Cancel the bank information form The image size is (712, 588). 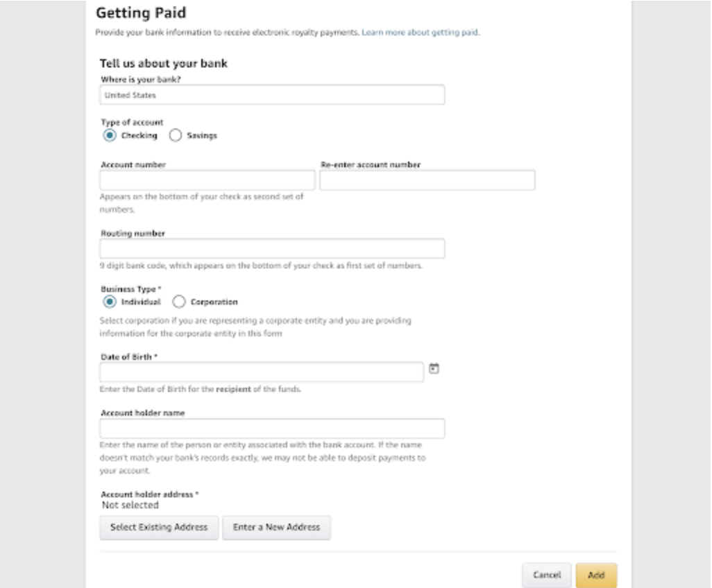coord(547,575)
